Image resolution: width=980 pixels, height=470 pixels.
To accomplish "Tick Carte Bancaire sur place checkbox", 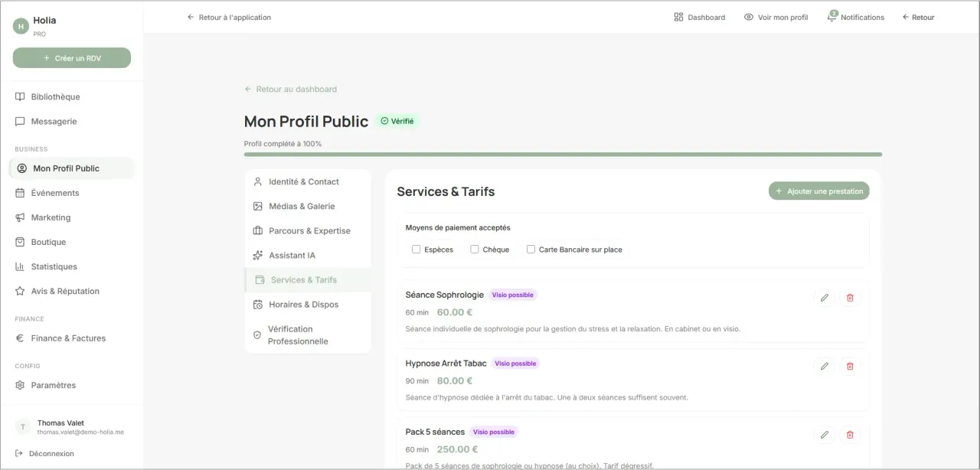I will tap(531, 250).
